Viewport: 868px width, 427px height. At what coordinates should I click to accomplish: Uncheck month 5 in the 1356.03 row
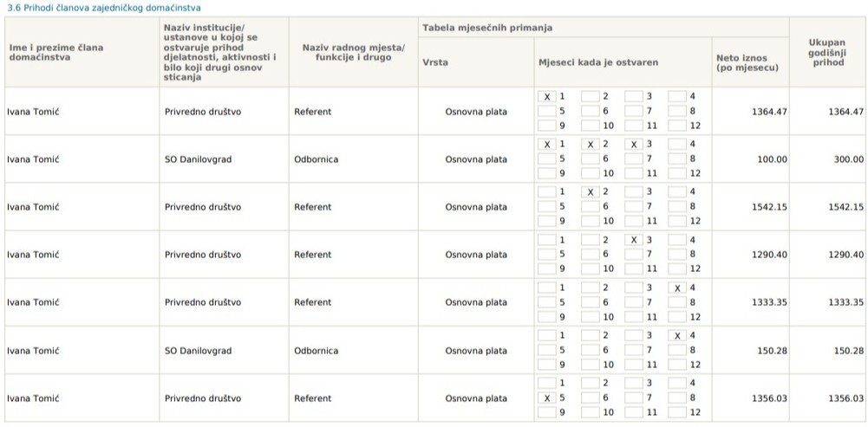546,398
